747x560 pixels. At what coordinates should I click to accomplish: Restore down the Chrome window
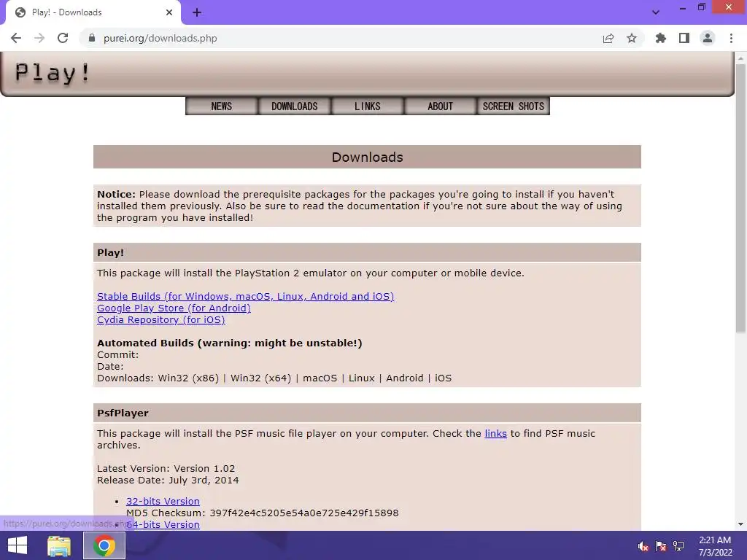(x=701, y=7)
